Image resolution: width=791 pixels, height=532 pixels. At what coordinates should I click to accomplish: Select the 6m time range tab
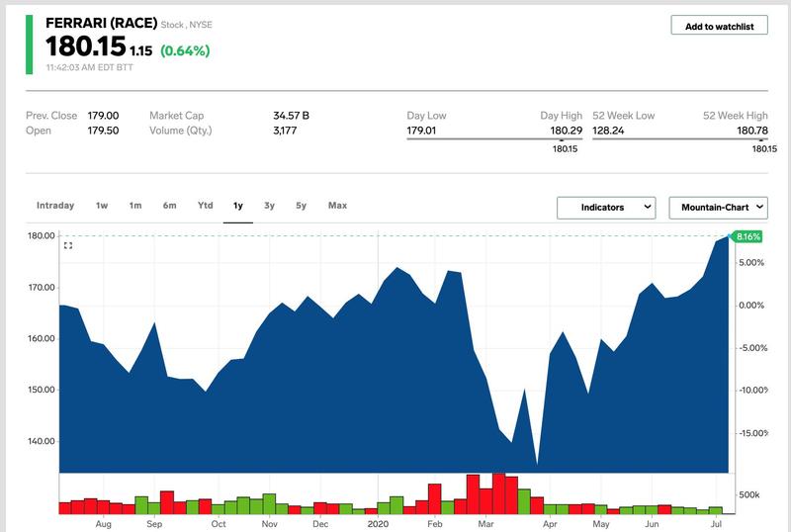point(169,206)
